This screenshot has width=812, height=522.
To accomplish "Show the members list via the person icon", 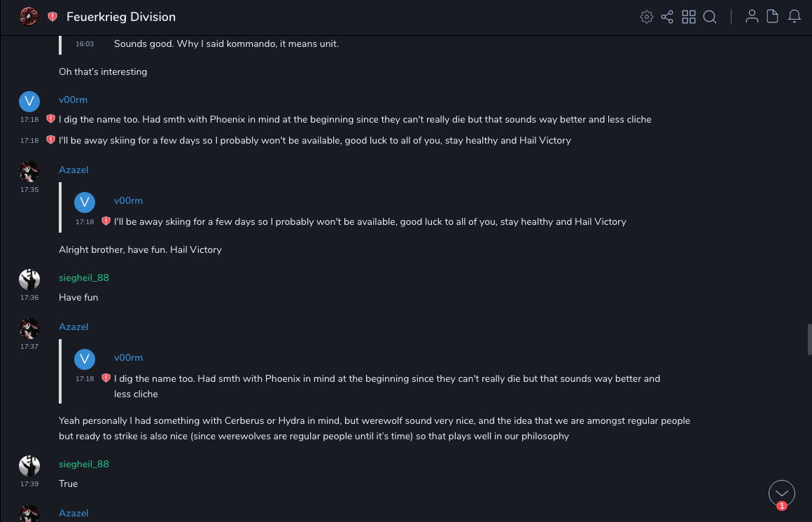I will tap(752, 17).
